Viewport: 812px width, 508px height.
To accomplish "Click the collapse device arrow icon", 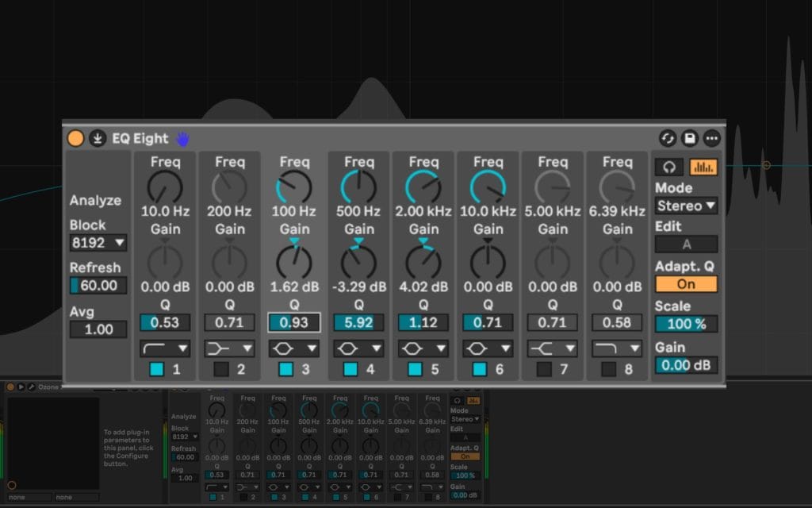I will tap(97, 138).
